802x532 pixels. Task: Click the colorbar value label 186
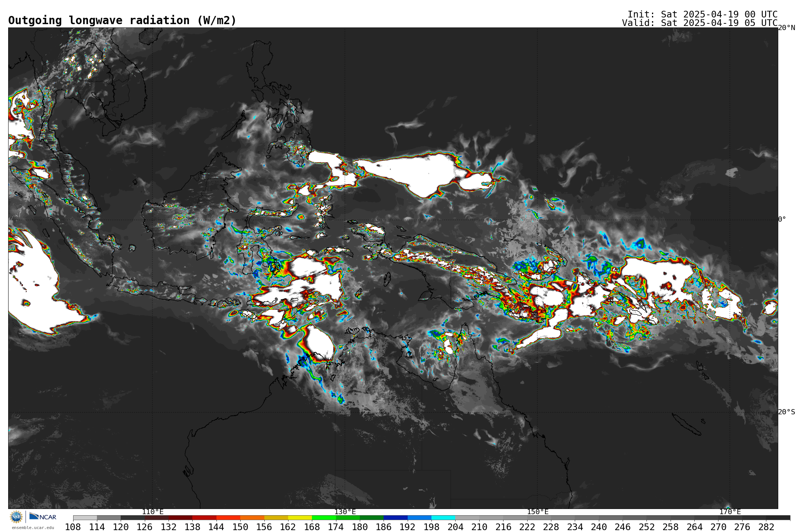point(384,527)
